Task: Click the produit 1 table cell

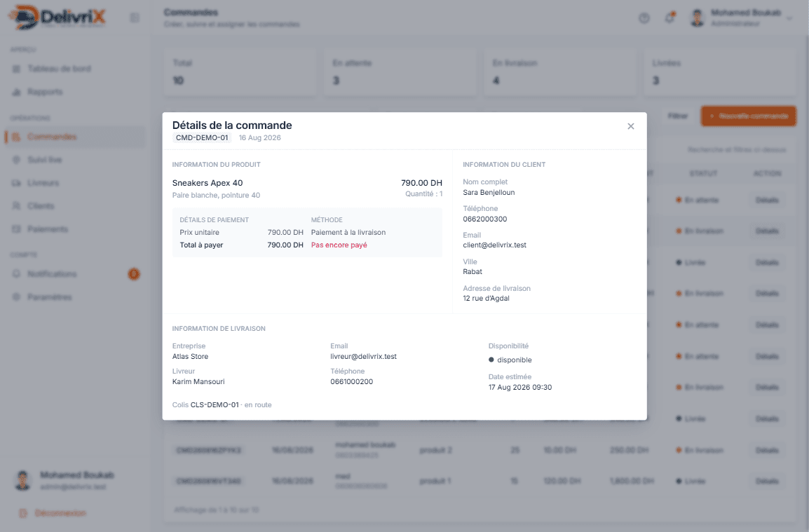Action: click(435, 481)
